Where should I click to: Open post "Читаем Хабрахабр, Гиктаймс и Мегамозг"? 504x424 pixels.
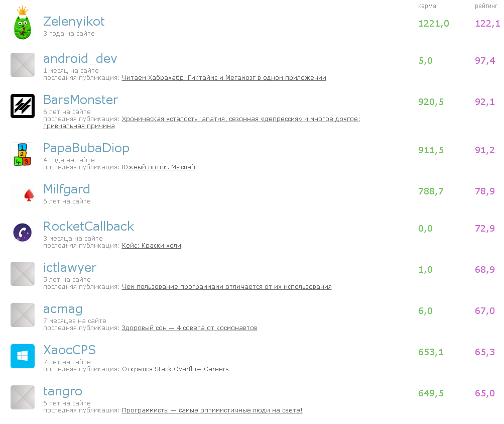point(224,78)
